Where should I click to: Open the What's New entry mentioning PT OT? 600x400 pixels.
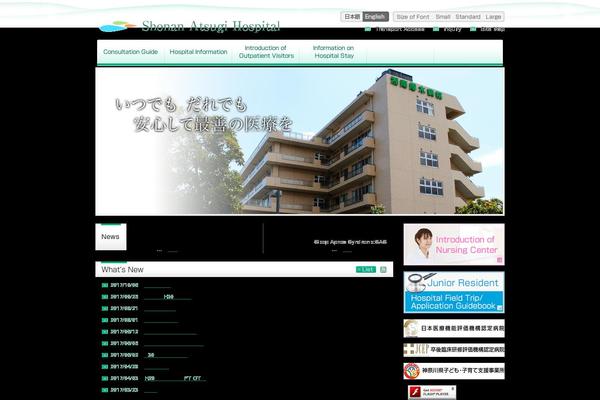pyautogui.click(x=175, y=378)
